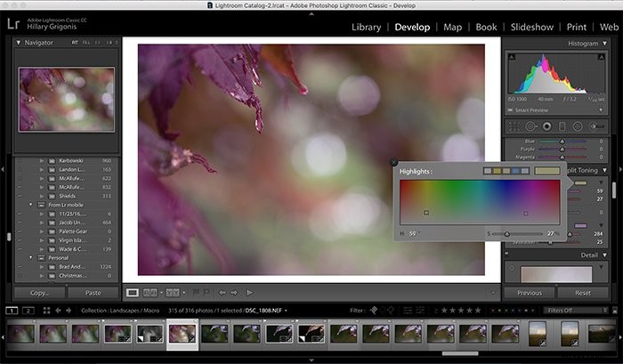Click the Copy... button
623x364 pixels.
tap(39, 293)
